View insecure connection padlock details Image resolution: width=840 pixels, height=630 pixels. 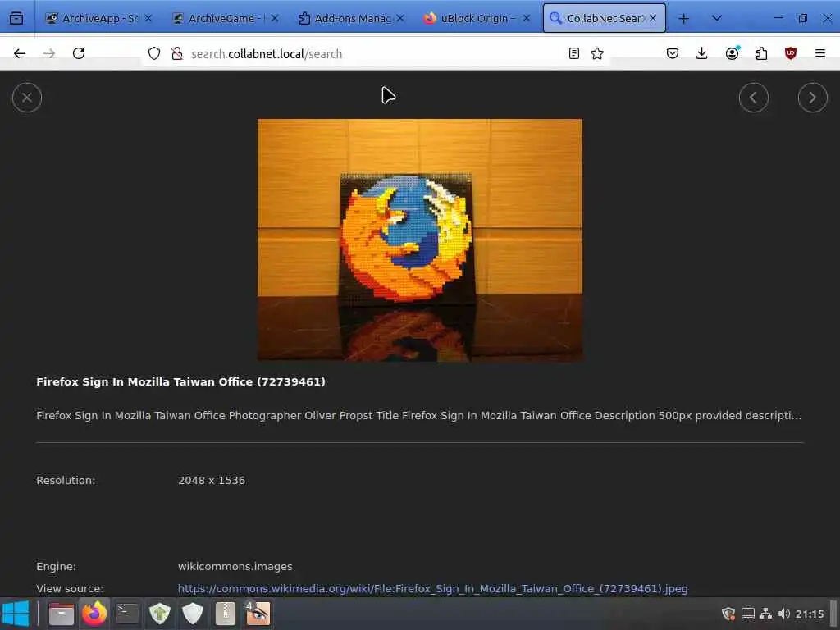click(x=177, y=53)
